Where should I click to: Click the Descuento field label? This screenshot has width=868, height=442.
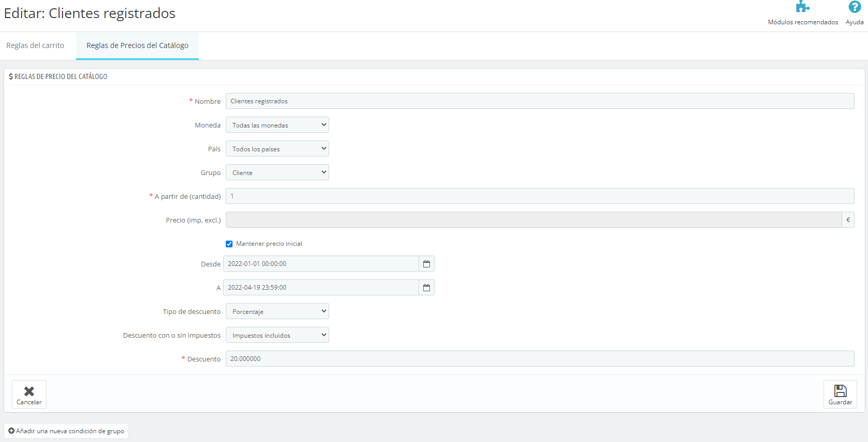(204, 359)
